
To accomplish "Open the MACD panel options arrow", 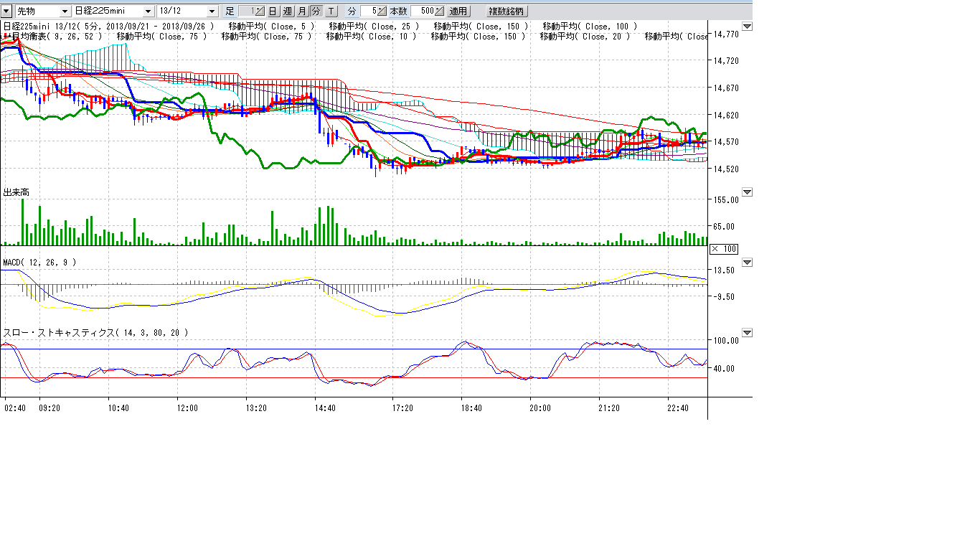I will click(x=747, y=263).
